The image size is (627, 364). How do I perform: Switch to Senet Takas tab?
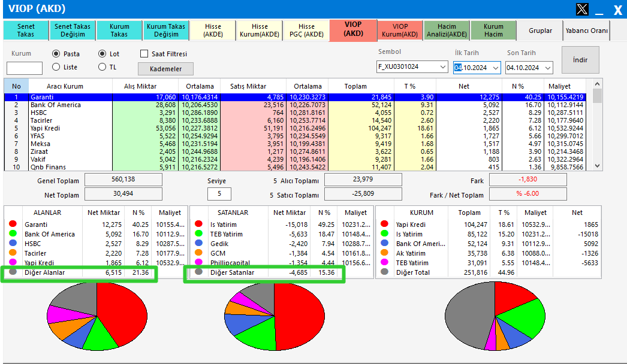(x=26, y=31)
